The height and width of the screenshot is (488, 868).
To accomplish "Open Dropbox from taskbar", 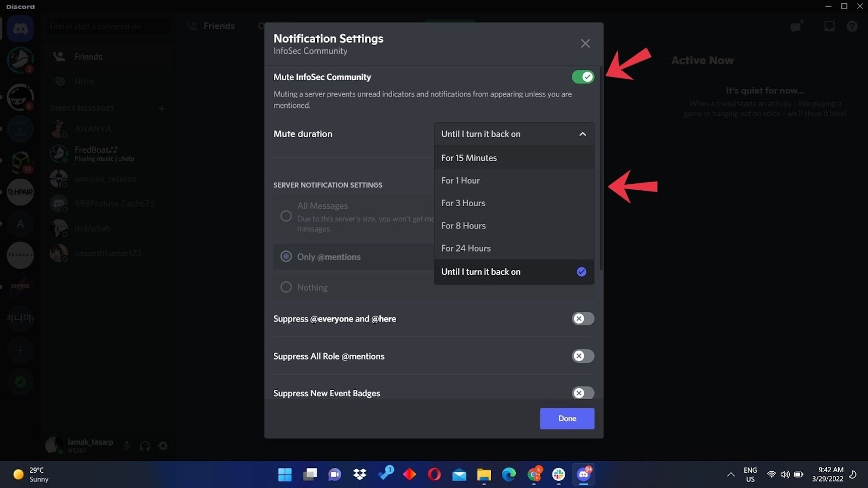I will point(360,474).
